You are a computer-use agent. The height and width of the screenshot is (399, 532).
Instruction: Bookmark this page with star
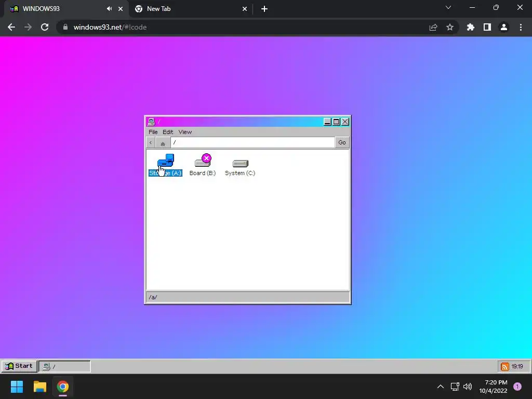pos(450,27)
